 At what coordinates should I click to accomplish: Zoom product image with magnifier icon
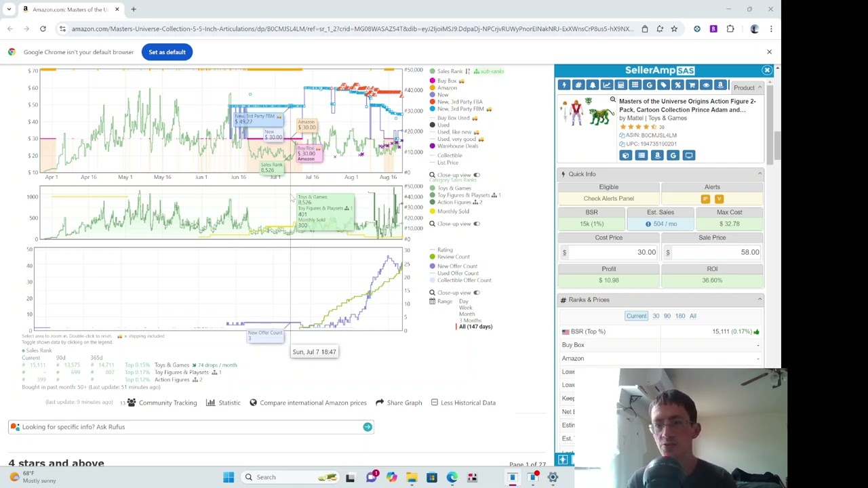tap(612, 100)
